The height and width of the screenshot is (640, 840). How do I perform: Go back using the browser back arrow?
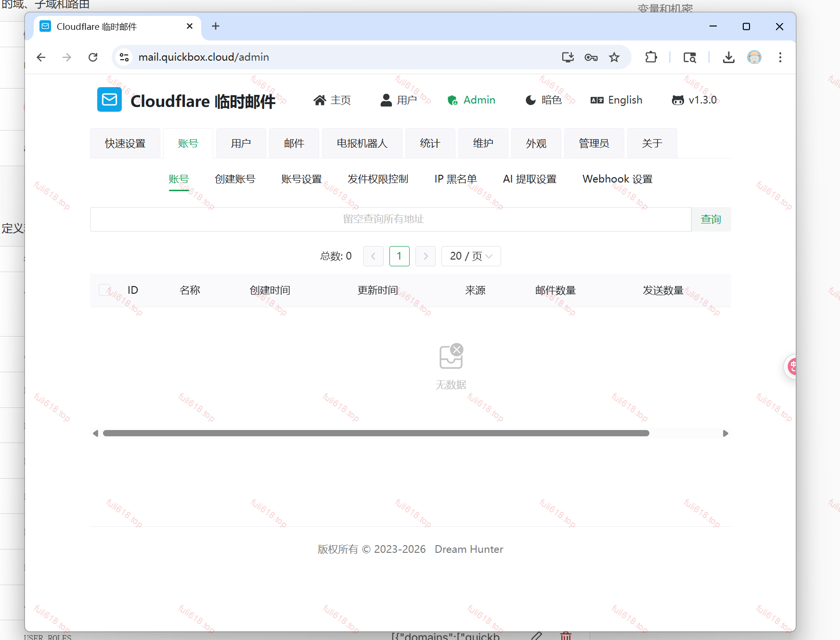click(41, 57)
